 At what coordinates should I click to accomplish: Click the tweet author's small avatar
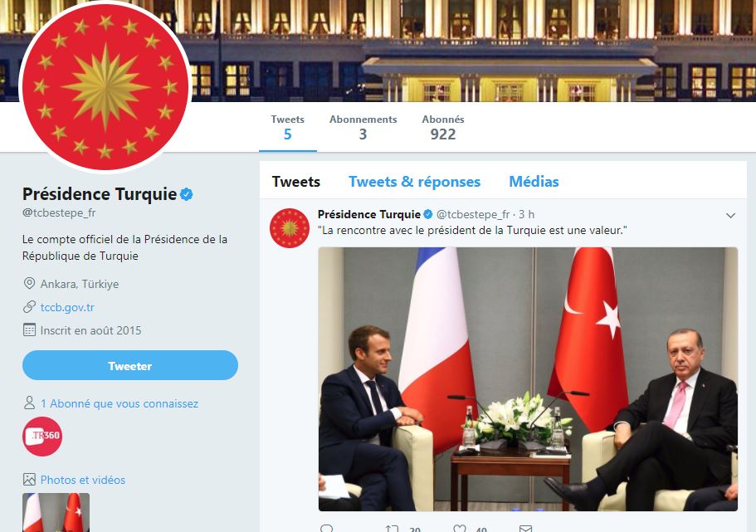290,228
